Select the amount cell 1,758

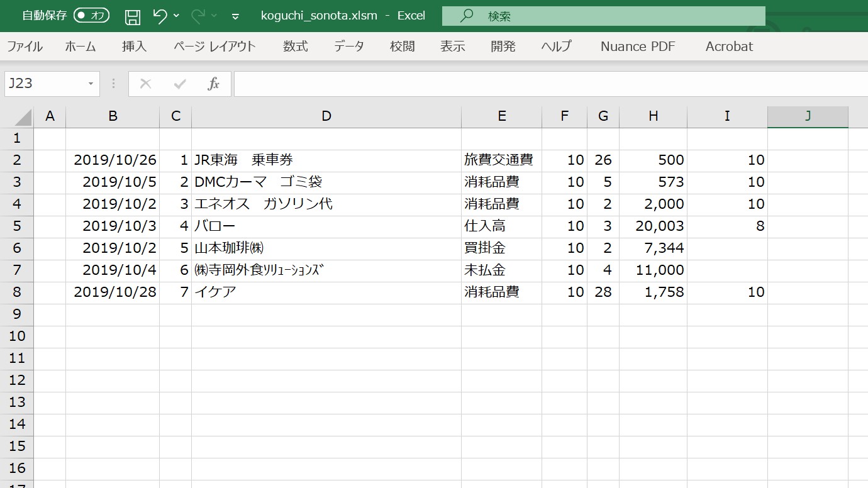tap(653, 292)
